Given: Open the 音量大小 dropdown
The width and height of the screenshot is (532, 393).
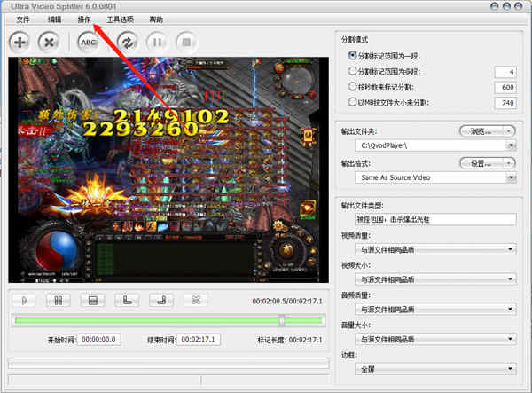Looking at the screenshot, I should pos(435,339).
